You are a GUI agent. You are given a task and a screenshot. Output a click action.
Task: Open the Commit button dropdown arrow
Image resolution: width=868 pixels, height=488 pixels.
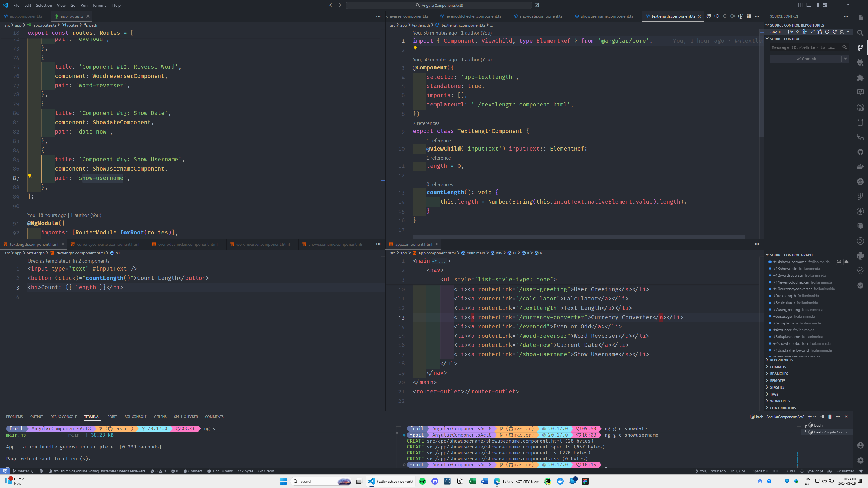845,59
